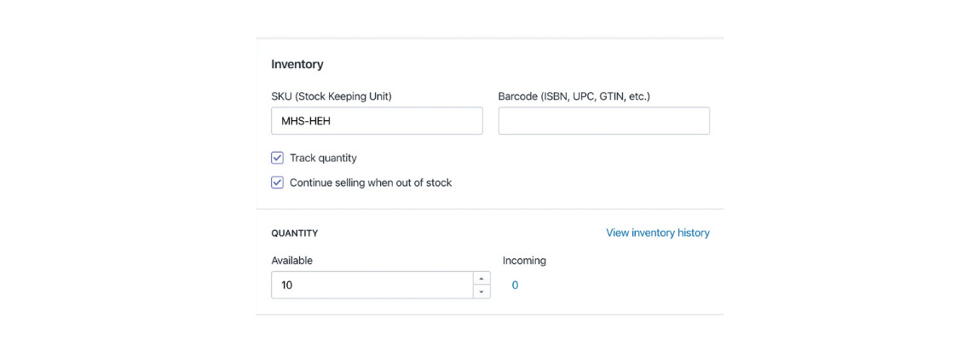This screenshot has height=364, width=980.
Task: Click the SKU (Stock Keeping Unit) label
Action: click(x=331, y=96)
